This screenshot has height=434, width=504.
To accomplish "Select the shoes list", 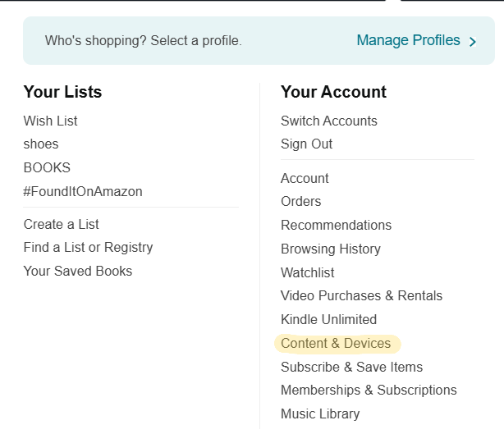I will click(41, 144).
